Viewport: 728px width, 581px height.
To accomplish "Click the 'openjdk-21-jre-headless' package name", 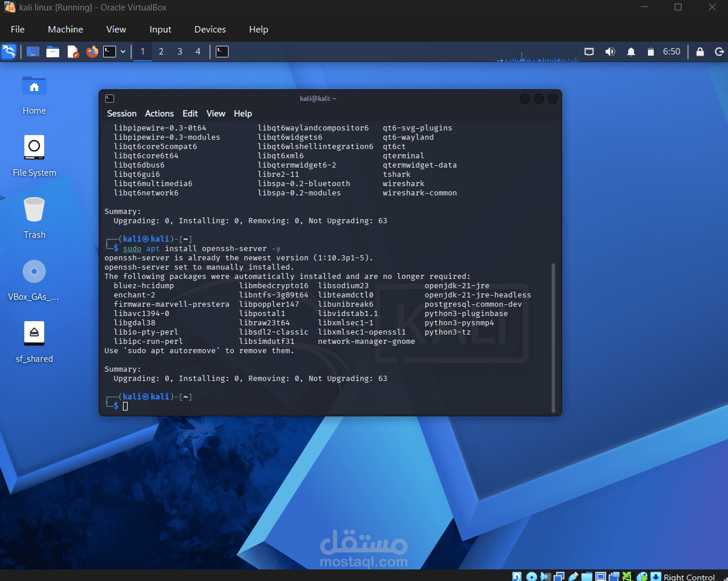I will click(x=478, y=295).
